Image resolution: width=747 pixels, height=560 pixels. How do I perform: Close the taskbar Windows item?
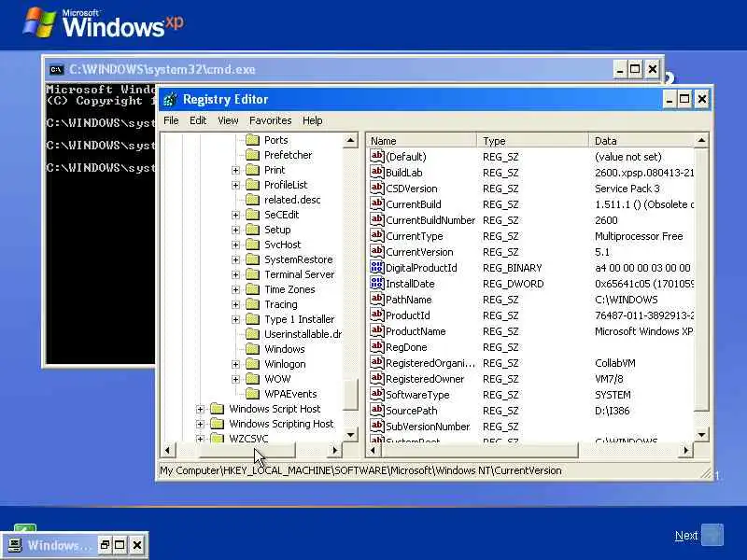[x=136, y=545]
